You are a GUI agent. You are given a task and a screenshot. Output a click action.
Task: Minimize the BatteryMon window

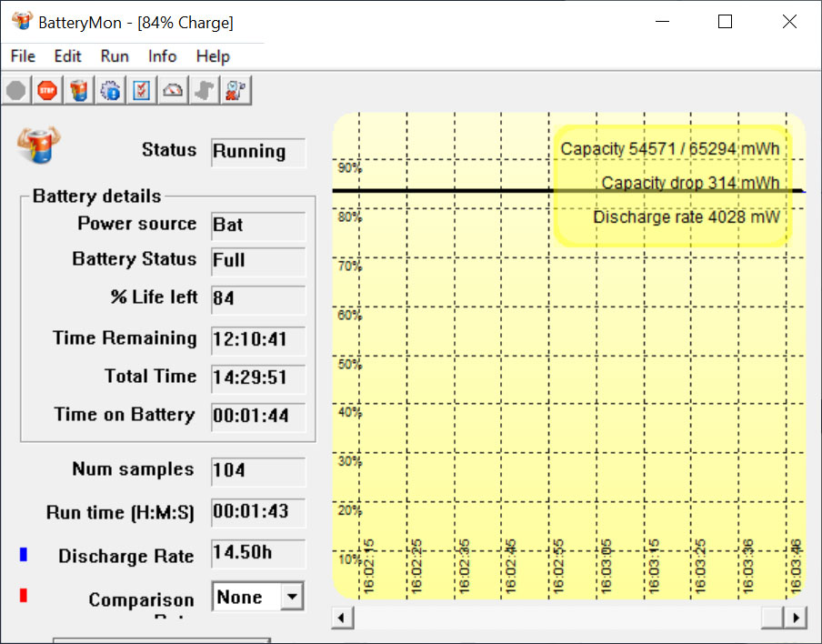tap(663, 22)
